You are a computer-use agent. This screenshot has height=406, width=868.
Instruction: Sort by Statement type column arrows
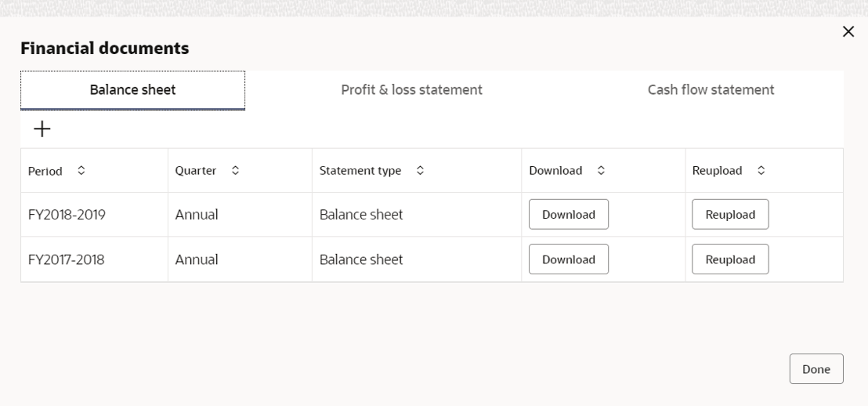[421, 171]
